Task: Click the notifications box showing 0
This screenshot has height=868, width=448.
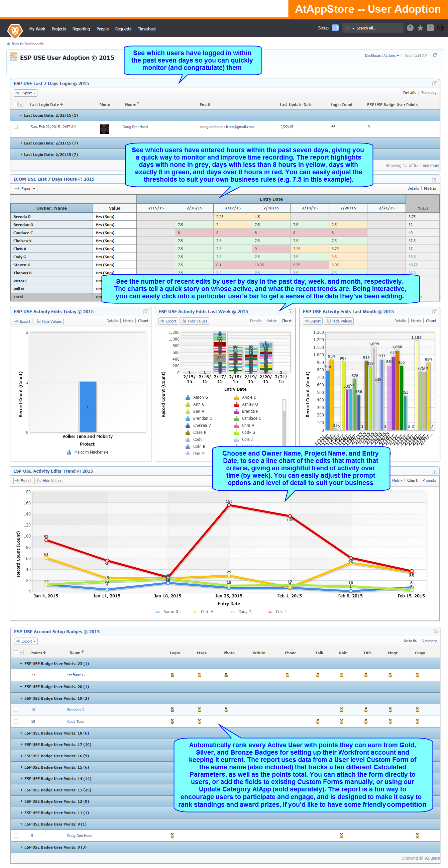Action: point(430,28)
